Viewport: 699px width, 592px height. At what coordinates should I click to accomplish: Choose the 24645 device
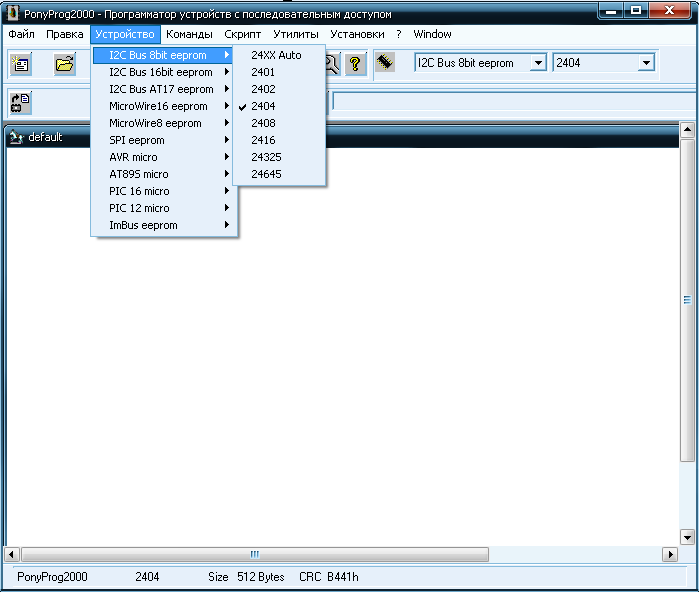point(279,174)
